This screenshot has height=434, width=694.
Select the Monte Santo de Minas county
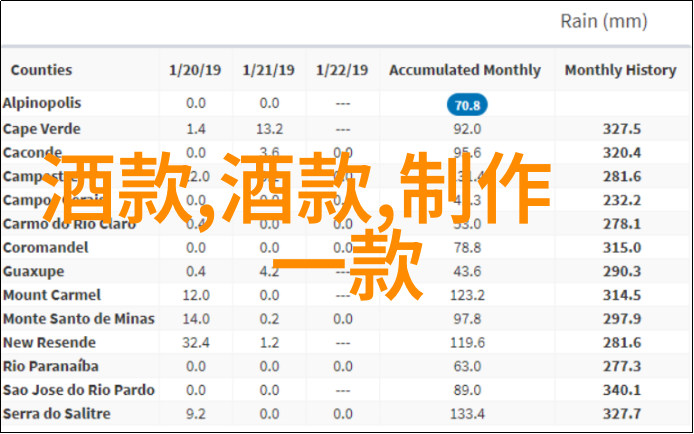pos(79,319)
